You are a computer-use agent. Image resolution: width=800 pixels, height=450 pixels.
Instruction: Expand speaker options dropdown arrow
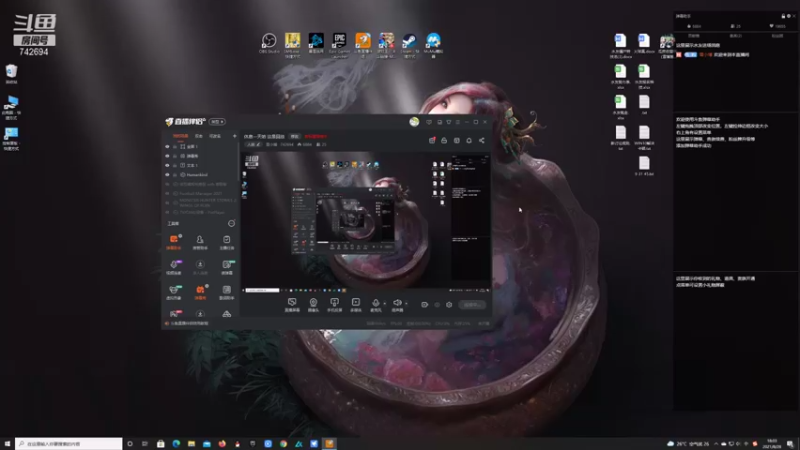click(x=406, y=304)
